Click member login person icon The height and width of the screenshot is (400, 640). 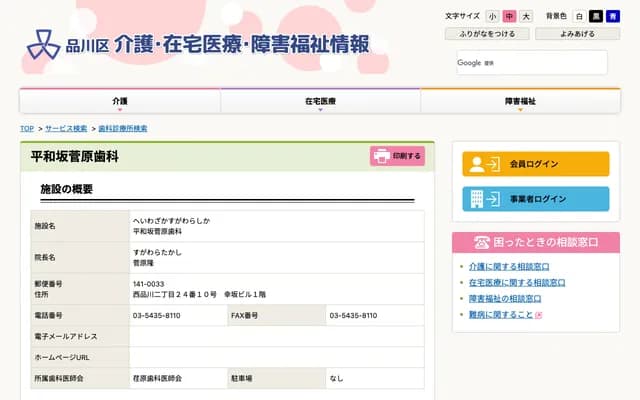(x=484, y=164)
